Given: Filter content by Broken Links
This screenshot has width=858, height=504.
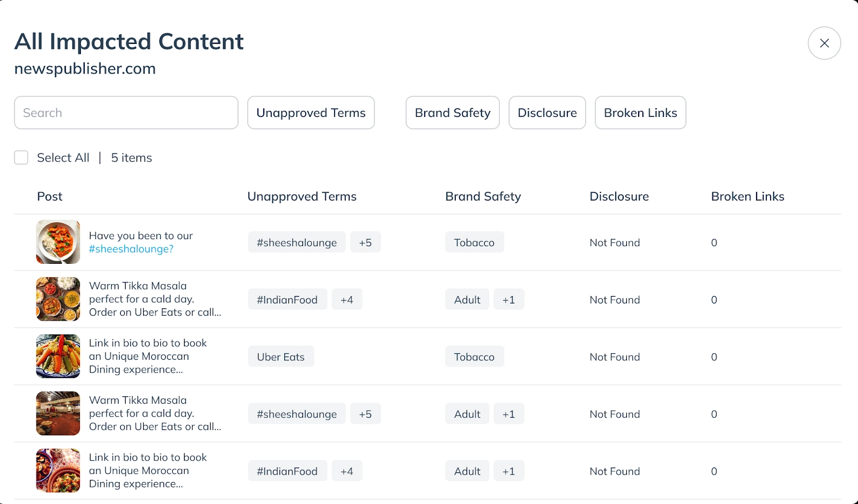Looking at the screenshot, I should (640, 113).
